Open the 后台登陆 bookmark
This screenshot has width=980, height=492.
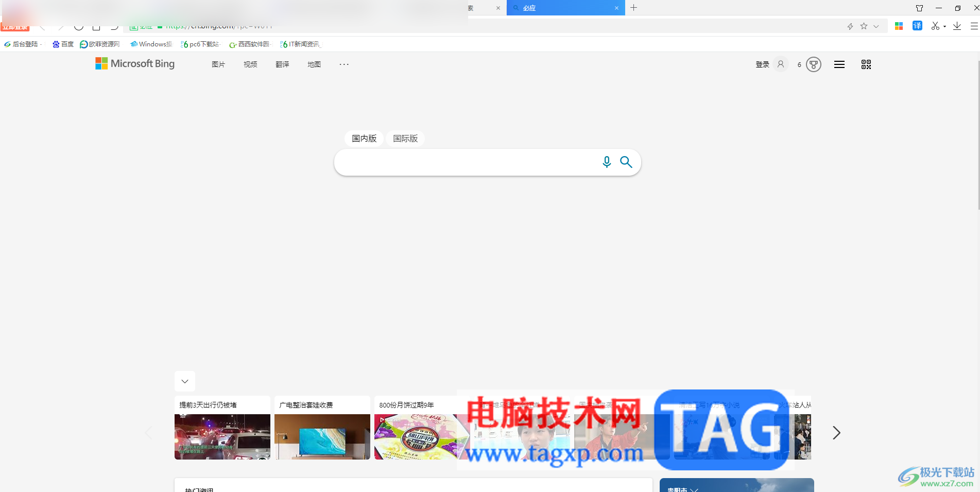coord(23,44)
